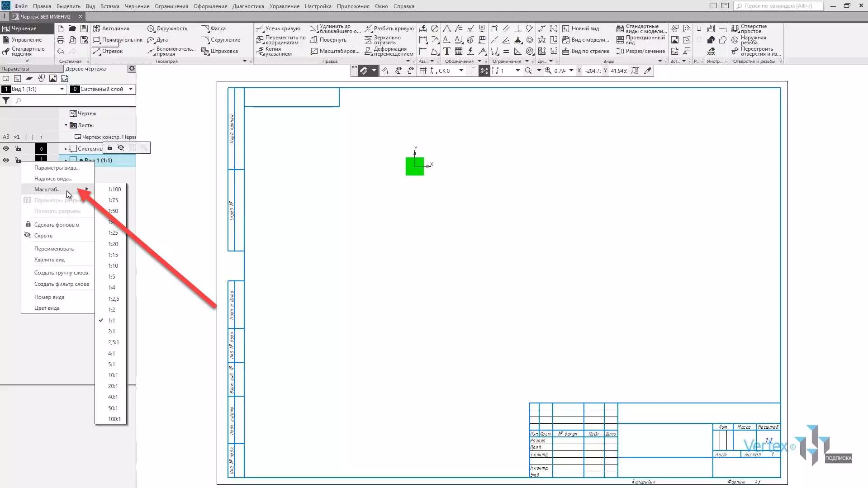Open the Черчение menu in menu bar
Viewport: 868px width, 488px height.
click(137, 6)
